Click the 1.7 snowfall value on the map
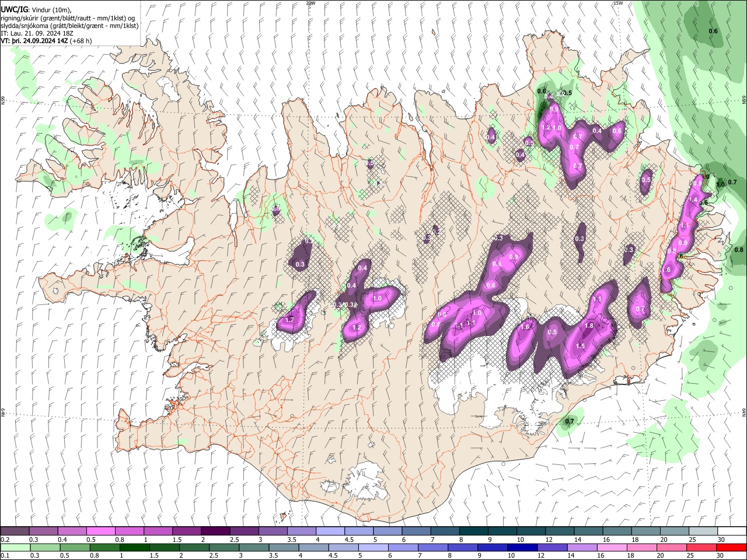Image resolution: width=747 pixels, height=560 pixels. pos(289,320)
